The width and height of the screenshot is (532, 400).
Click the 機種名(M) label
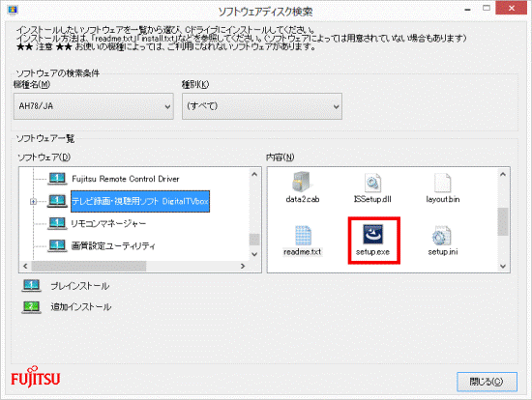tap(32, 84)
